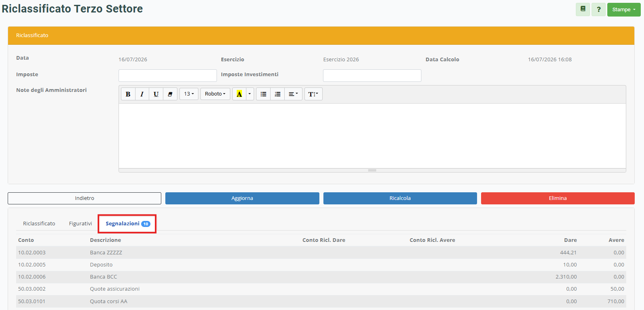Click the green book manual icon
This screenshot has height=310, width=644.
click(583, 9)
